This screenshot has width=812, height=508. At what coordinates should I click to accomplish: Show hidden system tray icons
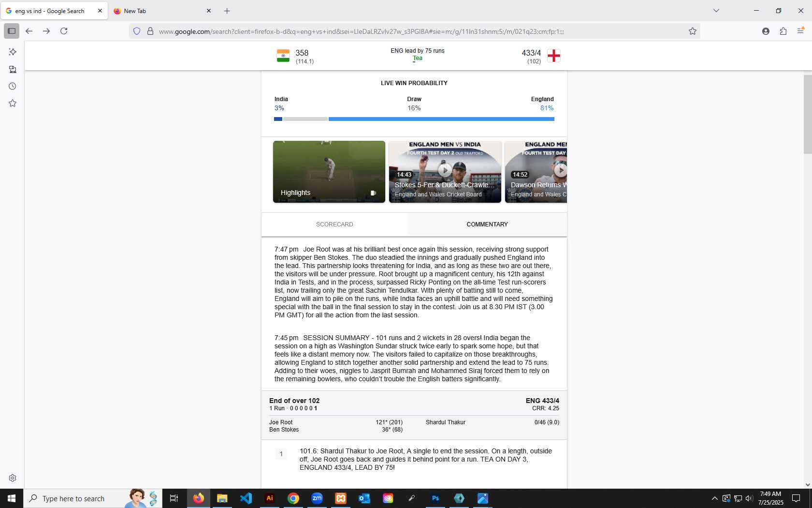(x=714, y=498)
